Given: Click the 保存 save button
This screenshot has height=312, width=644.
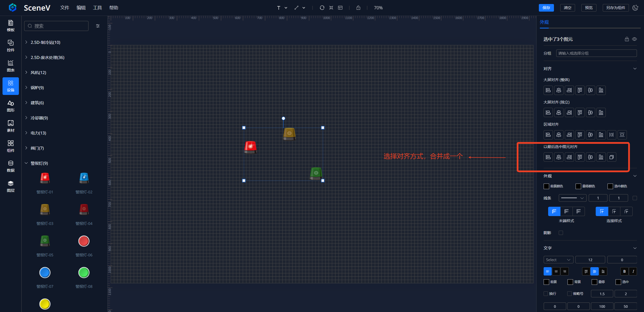Looking at the screenshot, I should [x=546, y=8].
